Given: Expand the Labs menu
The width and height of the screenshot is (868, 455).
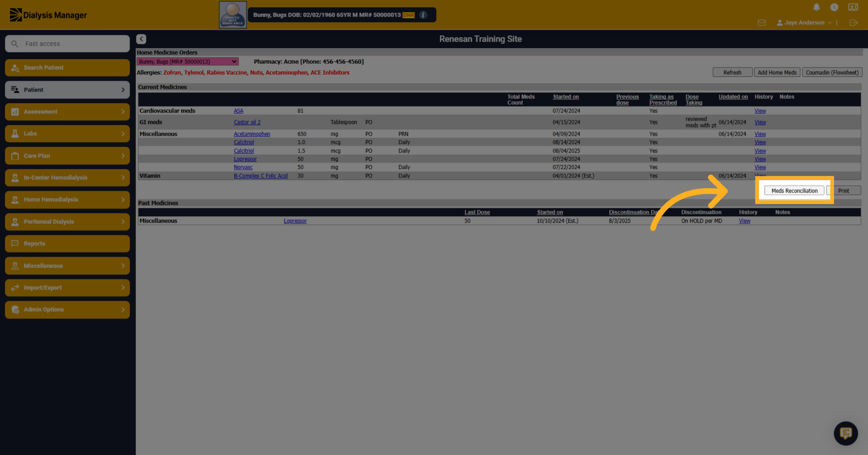Looking at the screenshot, I should 67,134.
